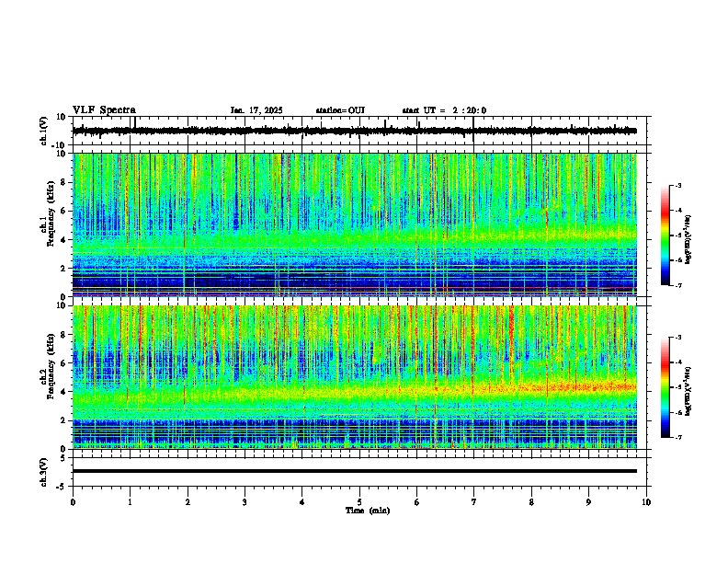The image size is (728, 563).
Task: Click the "Time (min)" axis title
Action: (x=368, y=511)
